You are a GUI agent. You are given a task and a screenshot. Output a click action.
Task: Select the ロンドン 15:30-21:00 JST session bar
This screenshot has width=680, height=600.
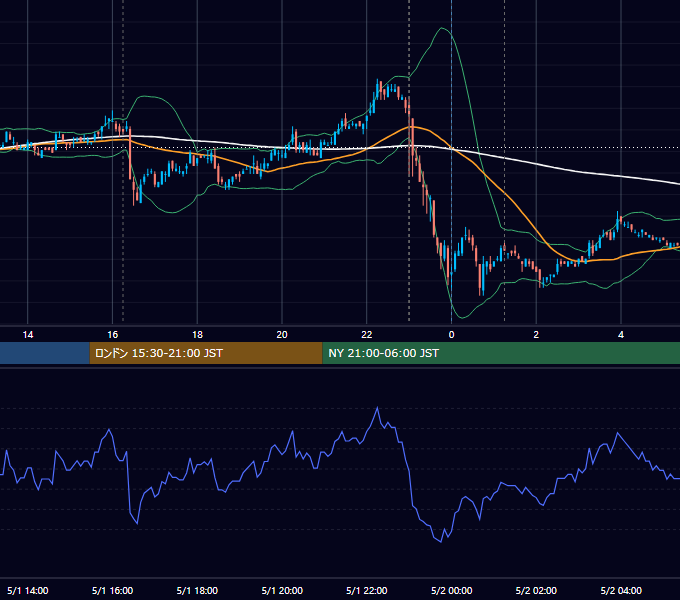click(206, 353)
